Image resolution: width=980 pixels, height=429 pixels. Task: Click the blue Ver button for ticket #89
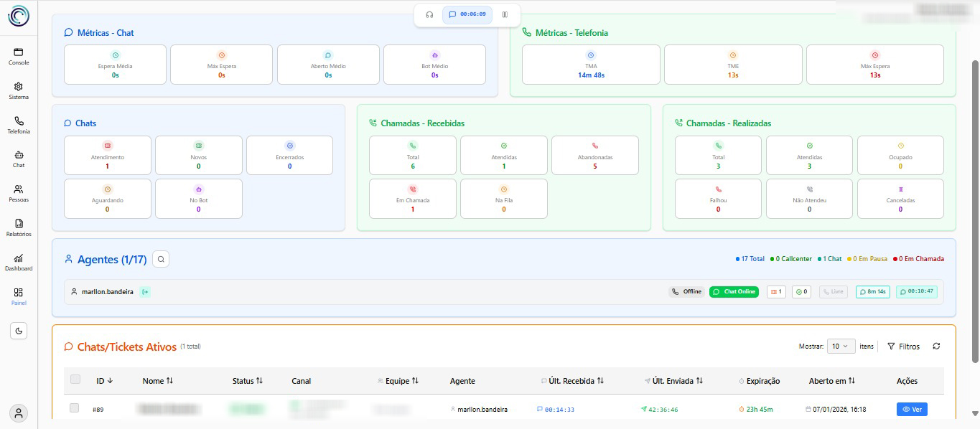tap(911, 409)
